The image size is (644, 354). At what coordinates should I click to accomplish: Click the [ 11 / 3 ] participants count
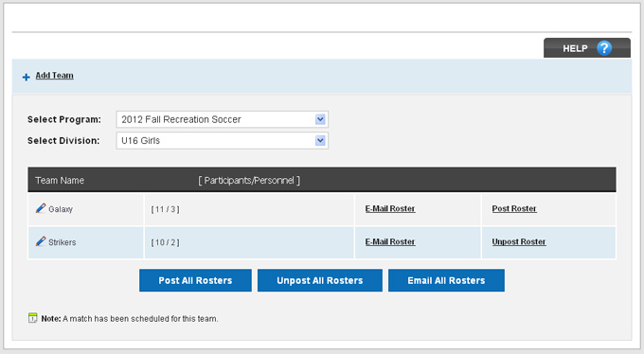pyautogui.click(x=165, y=209)
